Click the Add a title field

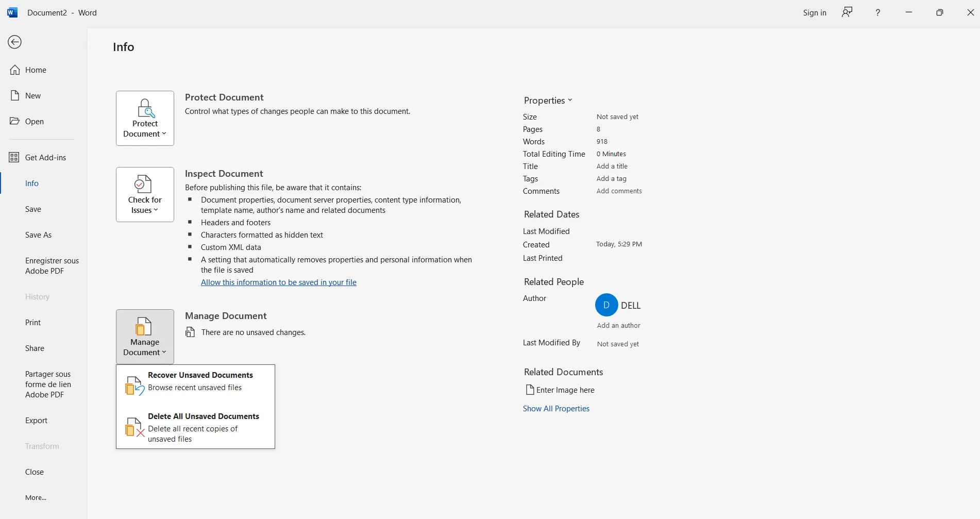[x=612, y=166]
